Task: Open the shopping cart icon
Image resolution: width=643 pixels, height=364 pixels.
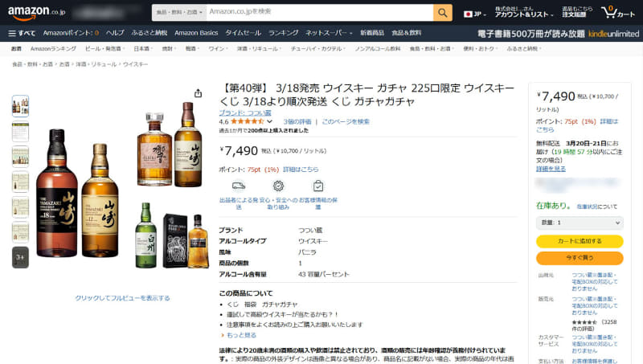Action: (x=618, y=12)
